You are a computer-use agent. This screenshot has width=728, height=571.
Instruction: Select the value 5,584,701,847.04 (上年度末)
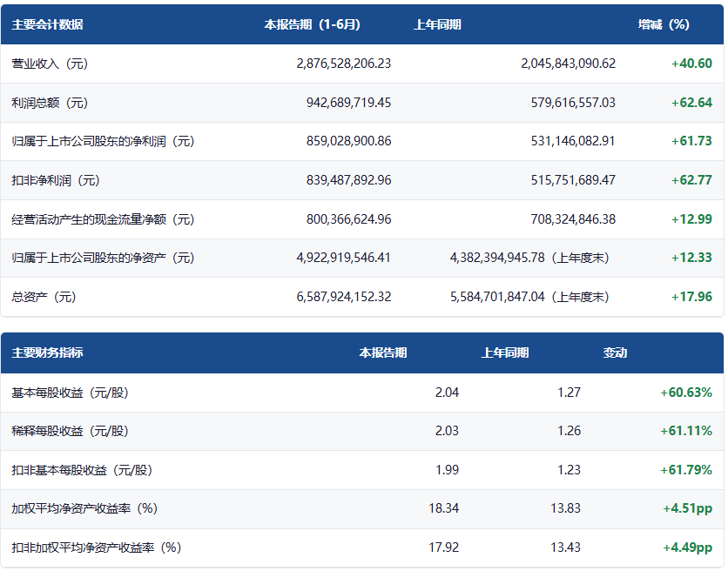pos(529,297)
